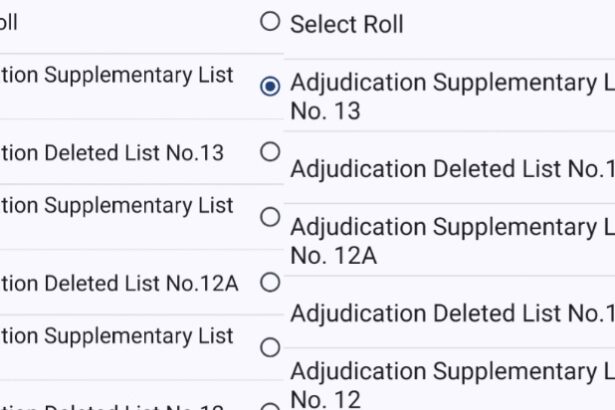Click the "Select Roll" label text
Viewport: 615px width, 410px height.
(x=346, y=24)
